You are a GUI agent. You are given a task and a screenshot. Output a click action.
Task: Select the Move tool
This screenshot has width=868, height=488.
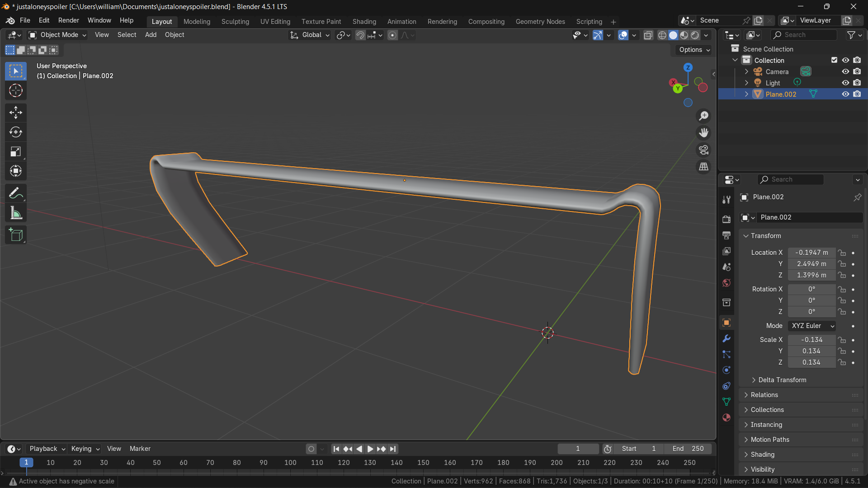[16, 113]
